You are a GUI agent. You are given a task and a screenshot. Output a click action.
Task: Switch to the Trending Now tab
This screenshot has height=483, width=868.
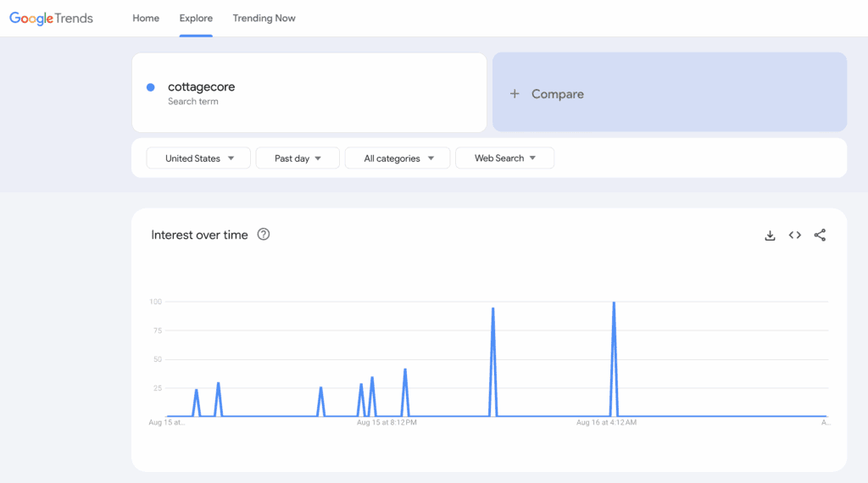[x=264, y=19]
